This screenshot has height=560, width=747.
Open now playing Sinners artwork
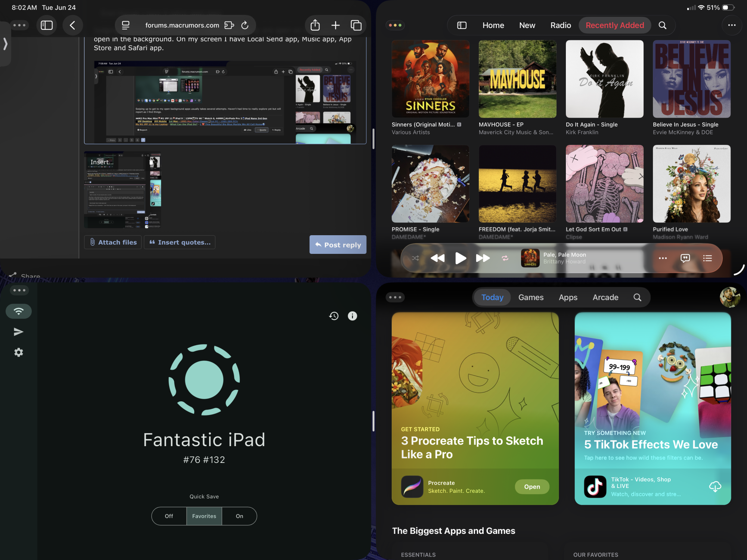click(x=530, y=258)
